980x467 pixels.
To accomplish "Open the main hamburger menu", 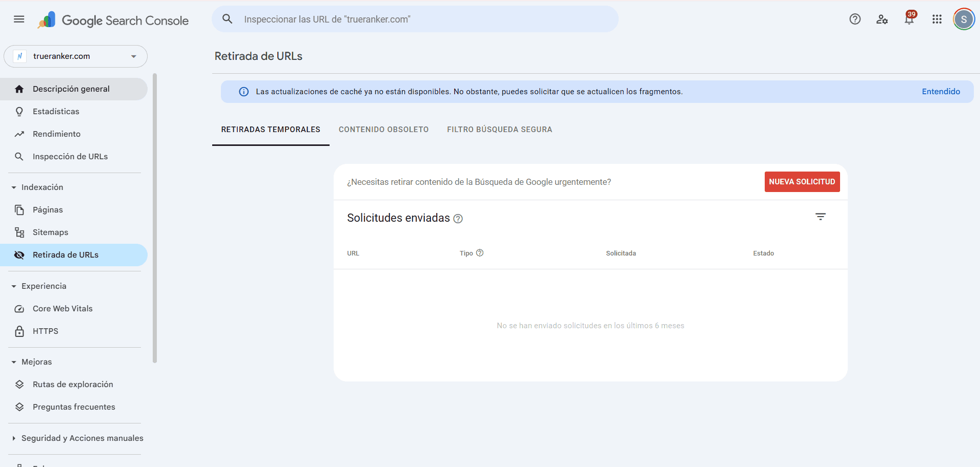I will pos(19,19).
